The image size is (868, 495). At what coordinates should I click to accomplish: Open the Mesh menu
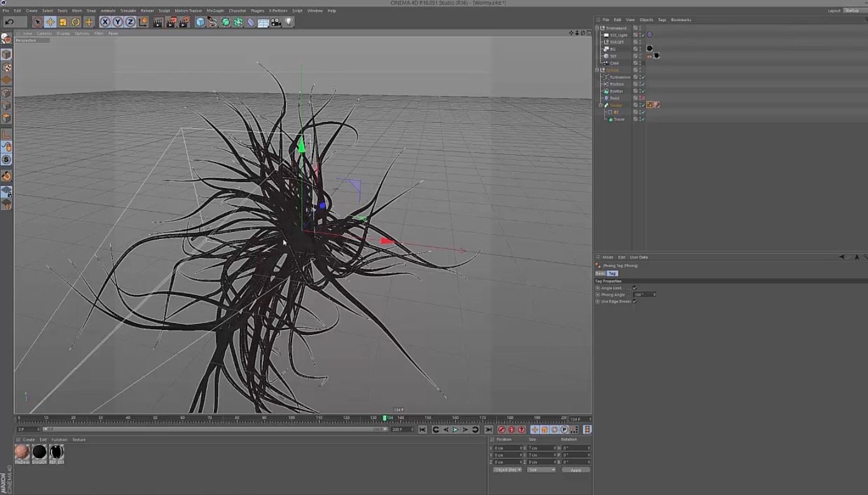coord(77,11)
